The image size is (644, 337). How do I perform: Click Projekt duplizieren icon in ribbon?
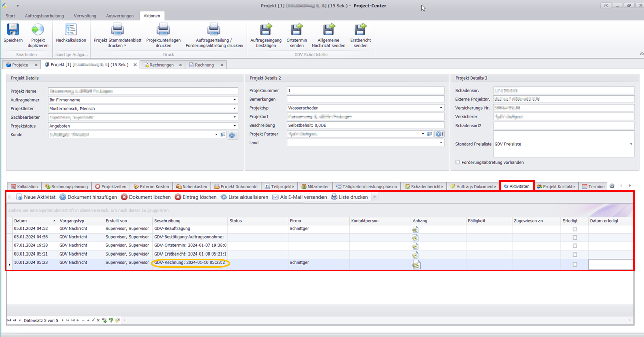(38, 30)
